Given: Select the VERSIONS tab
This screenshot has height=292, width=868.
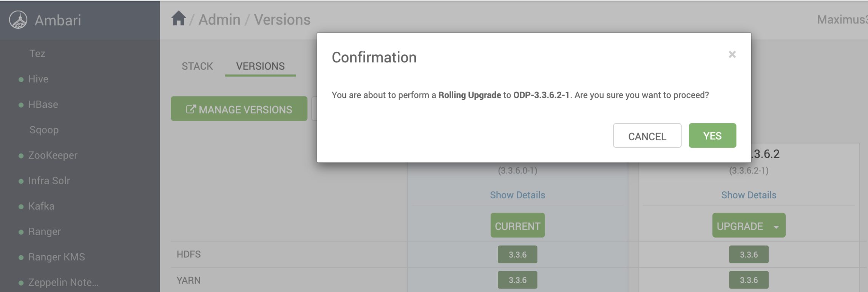Looking at the screenshot, I should point(260,66).
